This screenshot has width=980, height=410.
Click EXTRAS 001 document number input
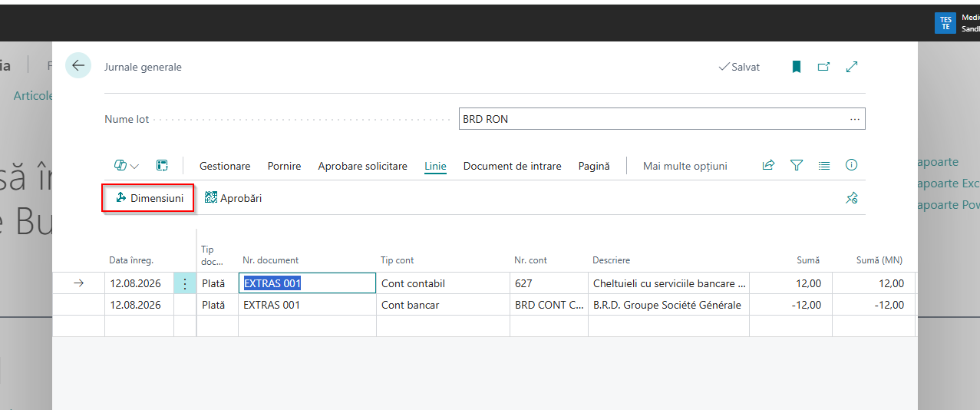[x=307, y=283]
